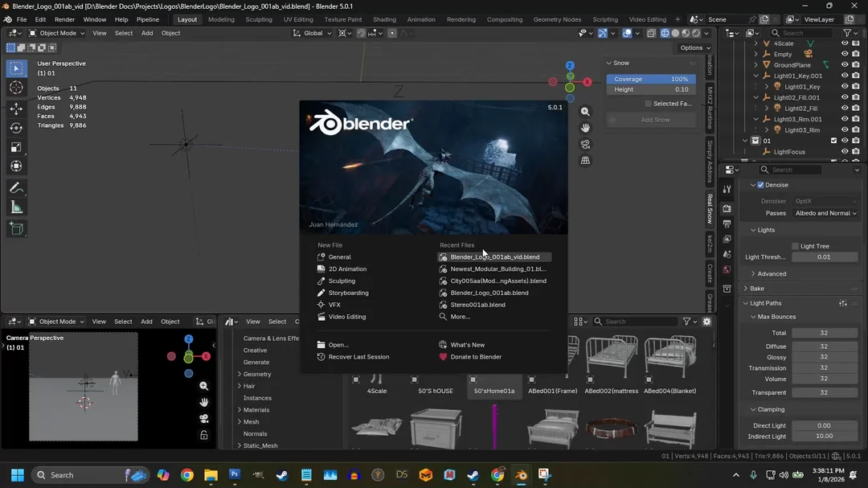Viewport: 868px width, 488px height.
Task: Select the Cursor tool in the left toolbar
Action: click(x=16, y=88)
